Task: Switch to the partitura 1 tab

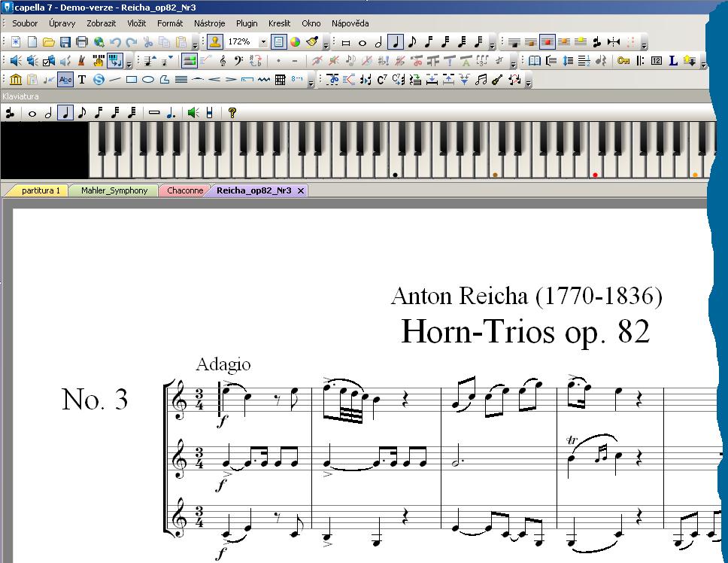Action: pyautogui.click(x=41, y=190)
